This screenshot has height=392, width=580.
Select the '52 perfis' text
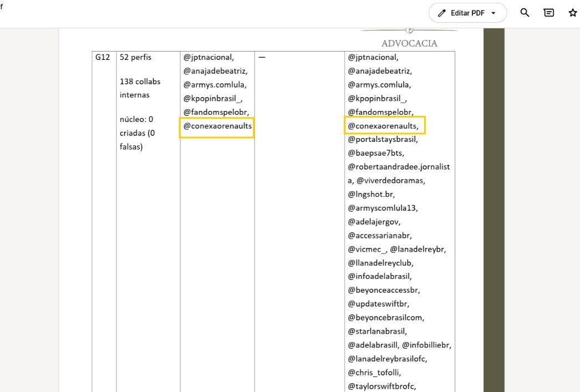135,57
